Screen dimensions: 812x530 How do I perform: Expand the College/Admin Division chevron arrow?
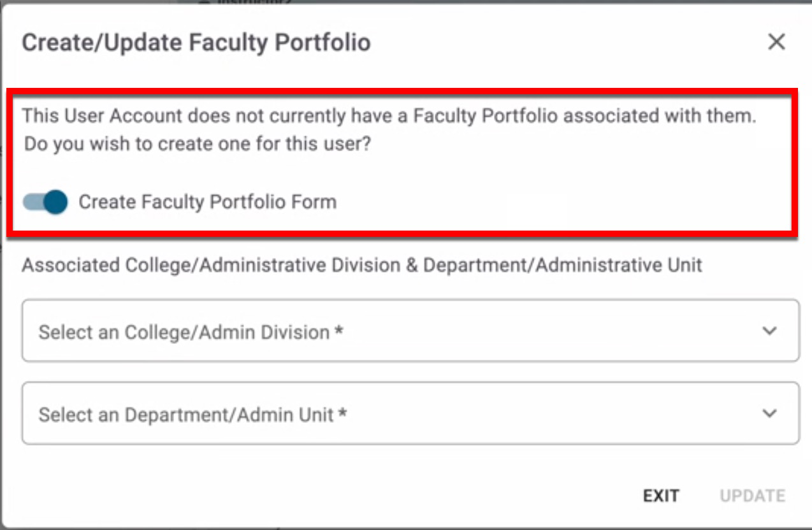point(770,331)
